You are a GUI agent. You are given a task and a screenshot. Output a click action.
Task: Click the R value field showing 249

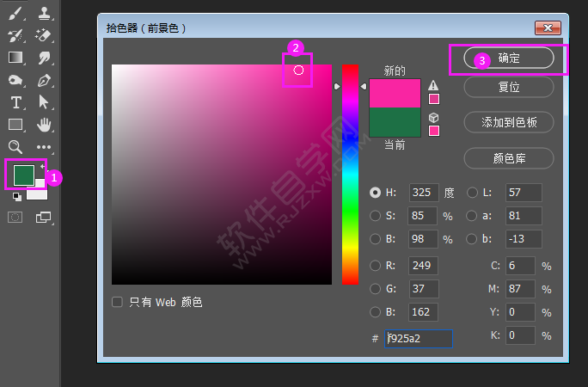(x=423, y=266)
